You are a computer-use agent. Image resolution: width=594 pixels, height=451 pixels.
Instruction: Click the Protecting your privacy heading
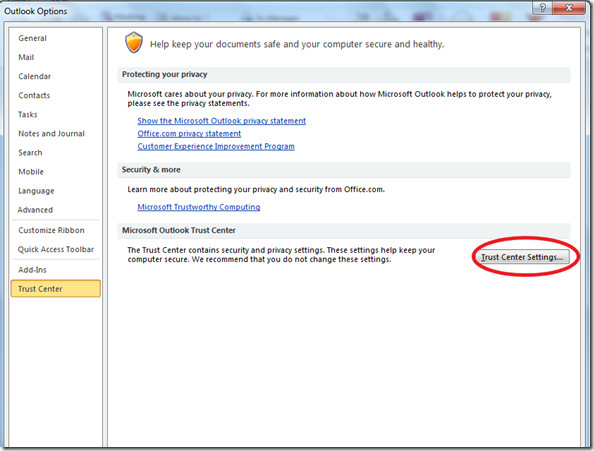tap(164, 74)
